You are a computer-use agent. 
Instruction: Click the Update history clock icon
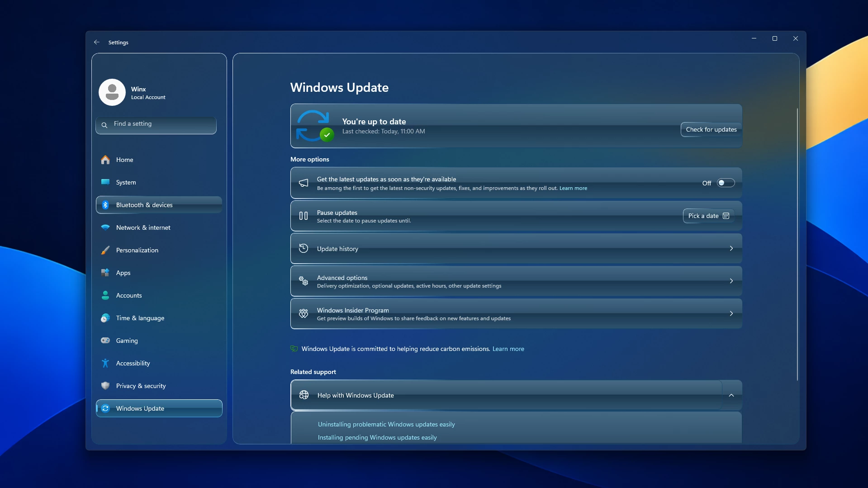point(304,248)
